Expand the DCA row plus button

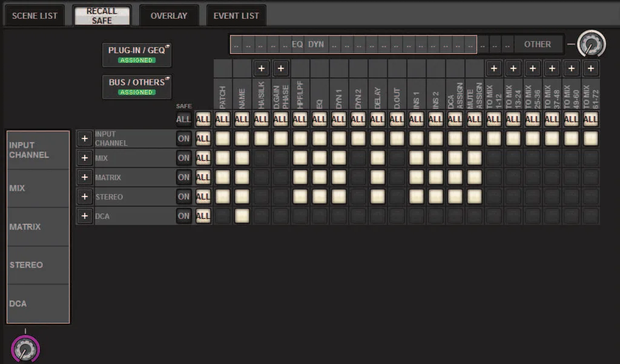click(x=85, y=216)
